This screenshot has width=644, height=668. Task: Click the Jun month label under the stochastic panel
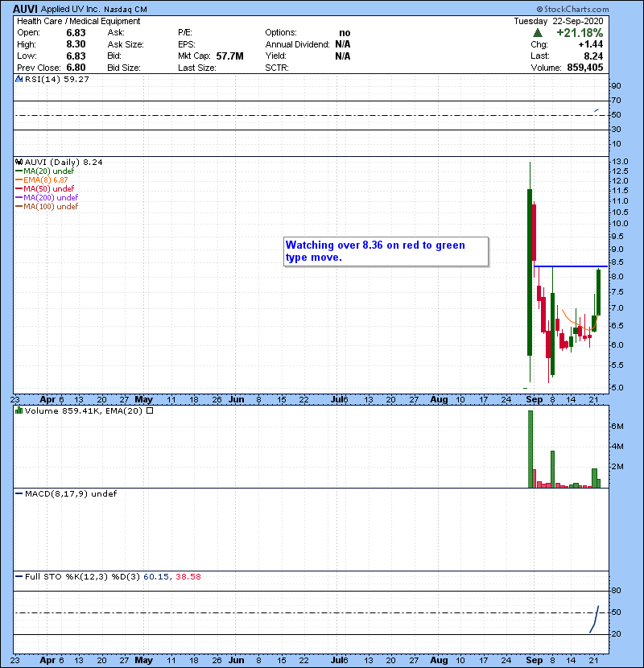237,660
